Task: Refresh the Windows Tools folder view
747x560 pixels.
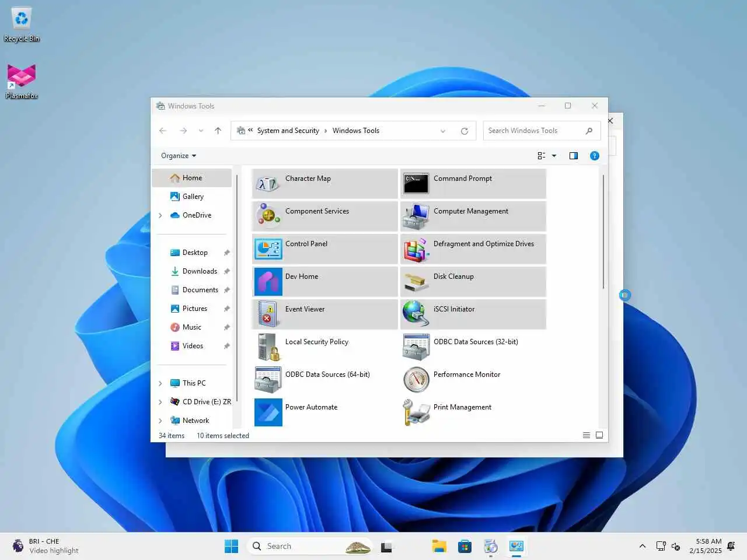Action: [x=465, y=131]
